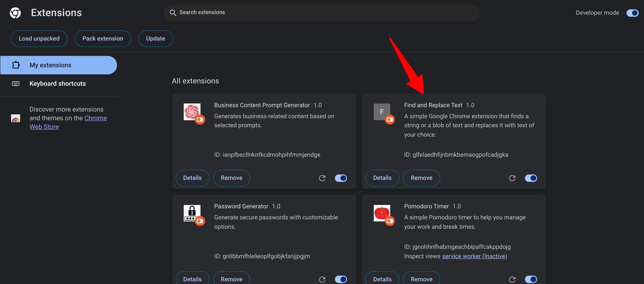Disable the Business Content Prompt Generator extension
Screen dimensions: 644x284
coord(341,178)
